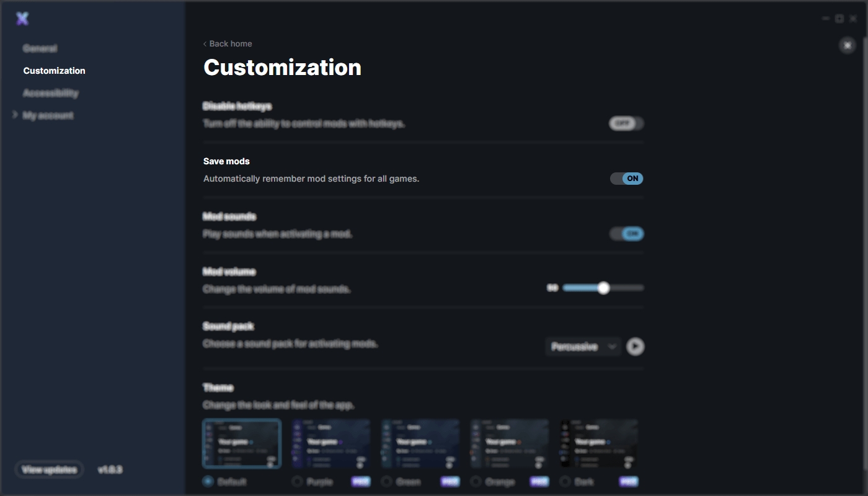Click the View updates button
868x496 pixels.
pyautogui.click(x=49, y=469)
